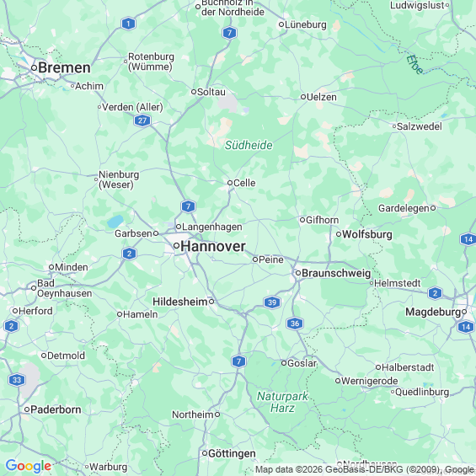Image resolution: width=476 pixels, height=476 pixels.
Task: Click the Hannover city marker
Action: pos(176,246)
